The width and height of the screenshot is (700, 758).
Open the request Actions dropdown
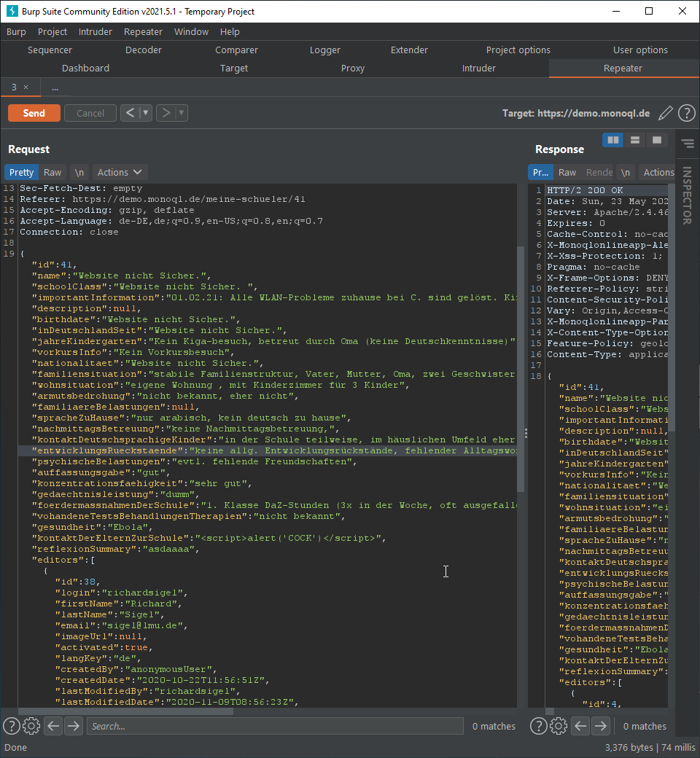(x=120, y=173)
